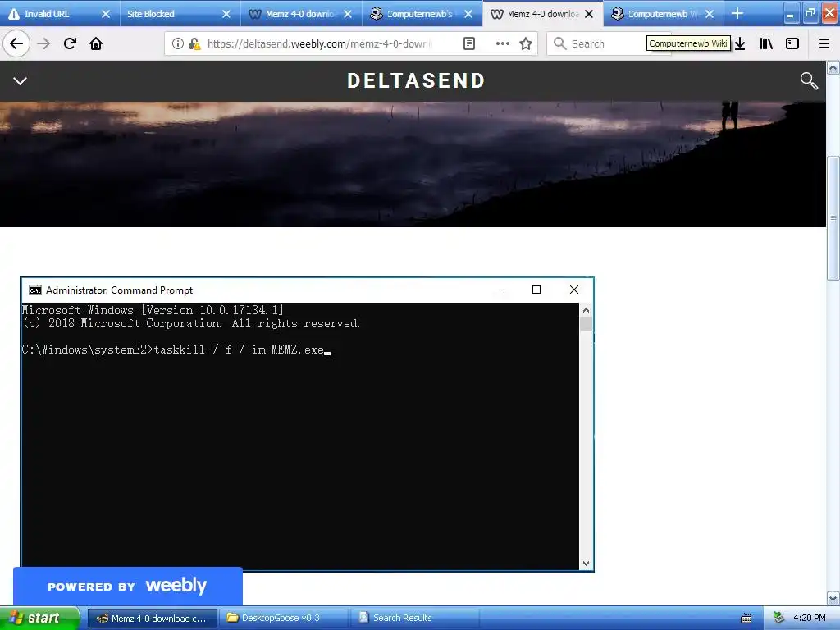The height and width of the screenshot is (630, 840).
Task: Open the Search Results taskbar window
Action: click(x=416, y=619)
